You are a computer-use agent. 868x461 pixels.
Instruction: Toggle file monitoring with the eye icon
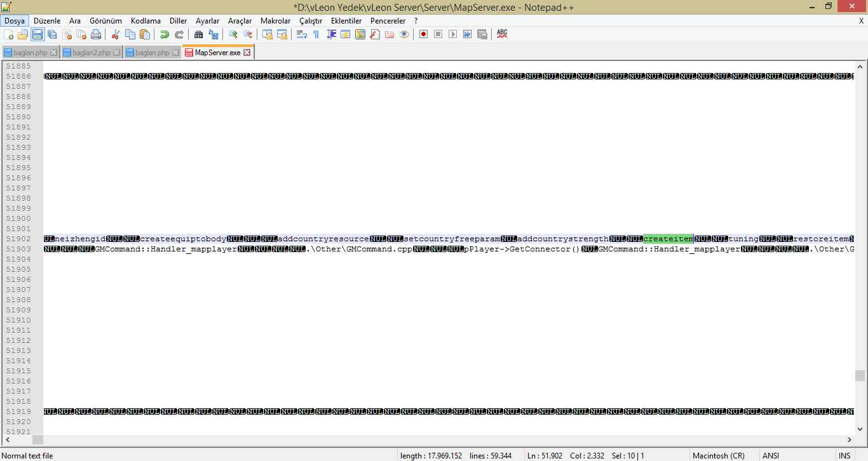tap(404, 34)
